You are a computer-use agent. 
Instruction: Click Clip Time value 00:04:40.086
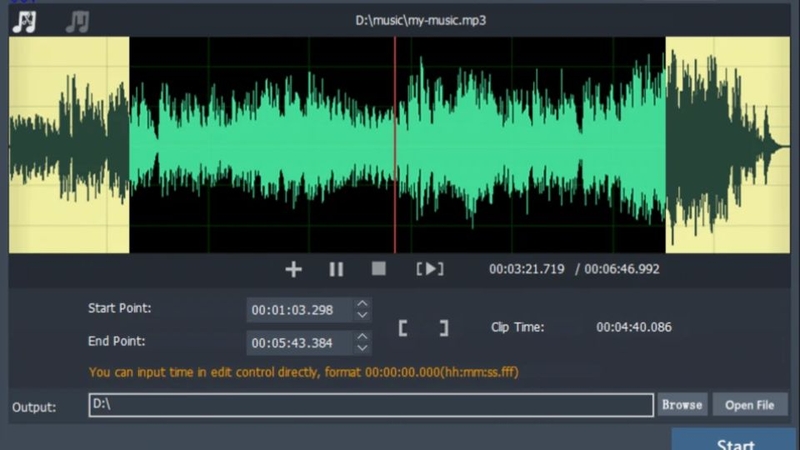point(634,327)
